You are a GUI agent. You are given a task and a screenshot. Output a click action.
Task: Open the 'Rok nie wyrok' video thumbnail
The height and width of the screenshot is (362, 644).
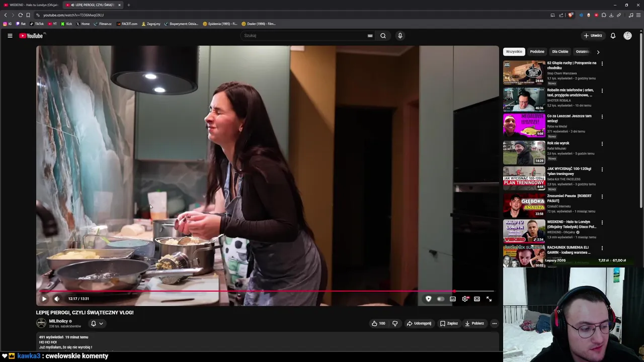pos(524,152)
